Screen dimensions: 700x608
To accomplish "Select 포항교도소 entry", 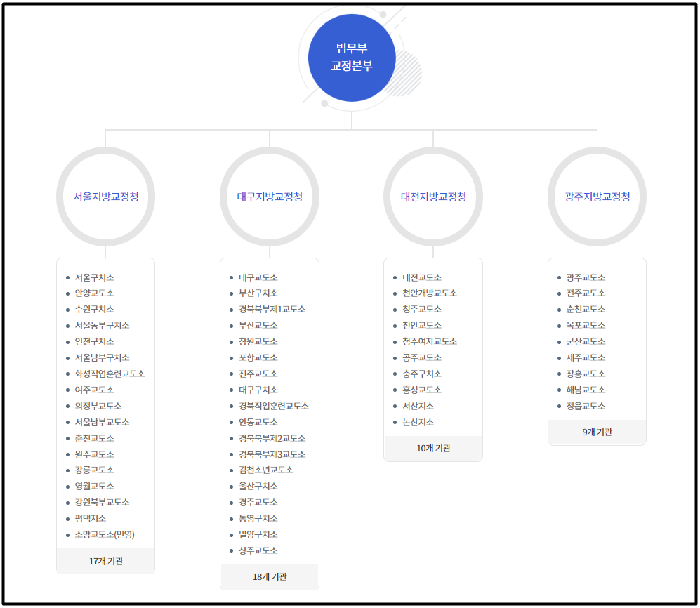I will click(258, 357).
